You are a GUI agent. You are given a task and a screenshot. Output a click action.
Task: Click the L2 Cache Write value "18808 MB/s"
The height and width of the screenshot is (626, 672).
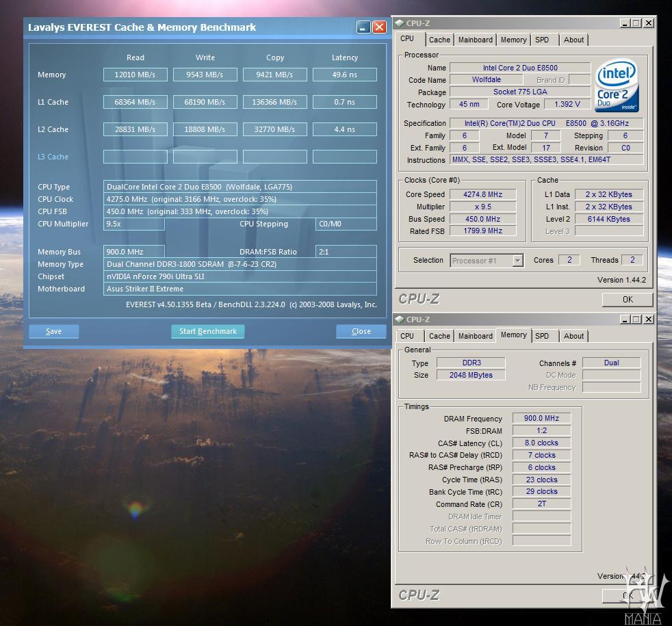click(205, 129)
